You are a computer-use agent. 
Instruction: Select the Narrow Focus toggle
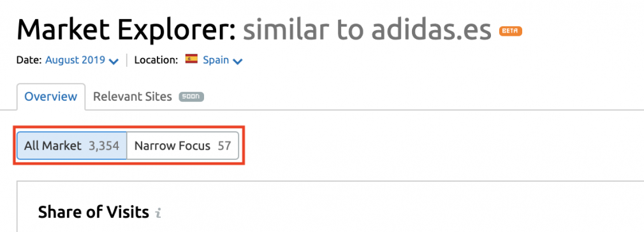183,145
